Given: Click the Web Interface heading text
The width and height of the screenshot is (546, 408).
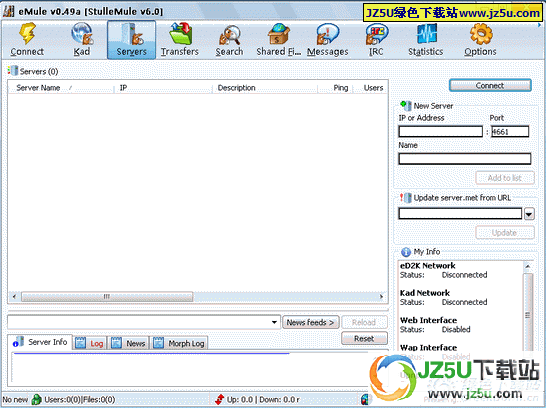Looking at the screenshot, I should tap(428, 320).
